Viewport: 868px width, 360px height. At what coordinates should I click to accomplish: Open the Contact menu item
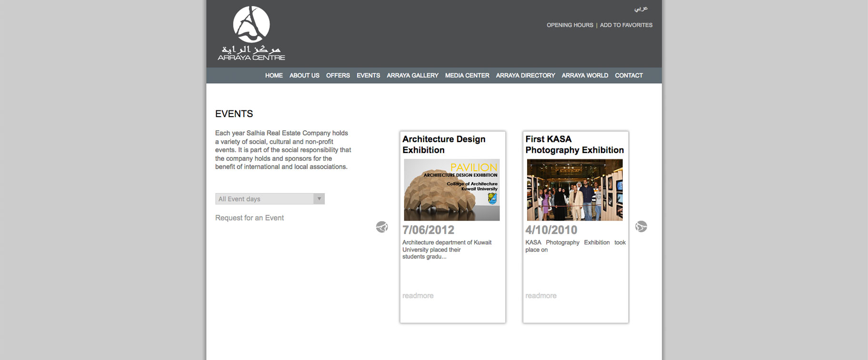coord(629,76)
